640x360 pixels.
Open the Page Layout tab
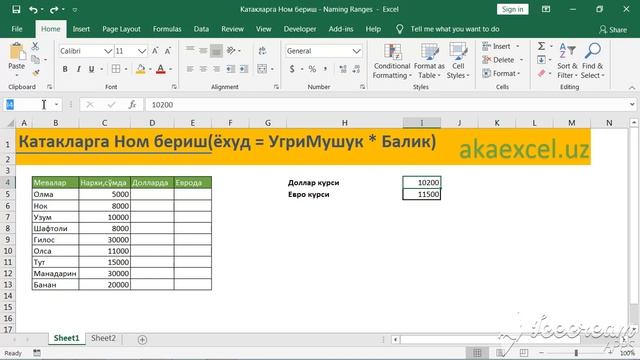pyautogui.click(x=121, y=29)
